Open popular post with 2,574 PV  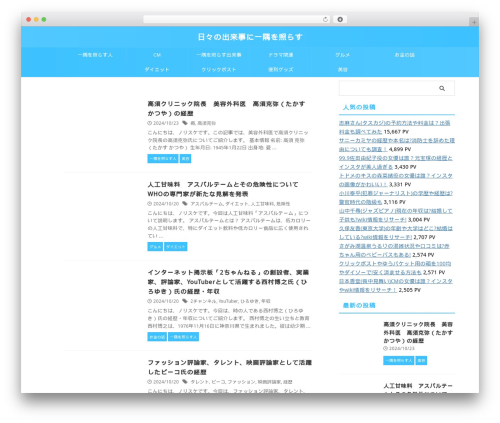pos(394,250)
